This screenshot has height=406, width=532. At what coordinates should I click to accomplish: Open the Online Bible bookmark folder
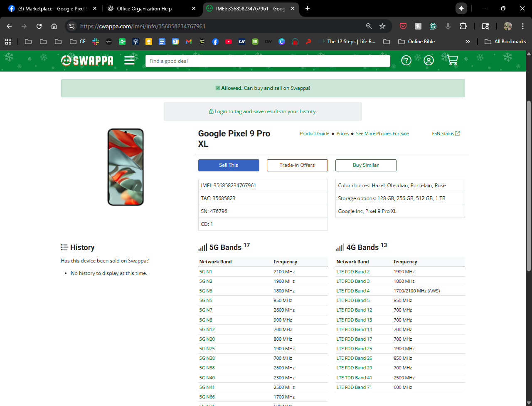[416, 42]
